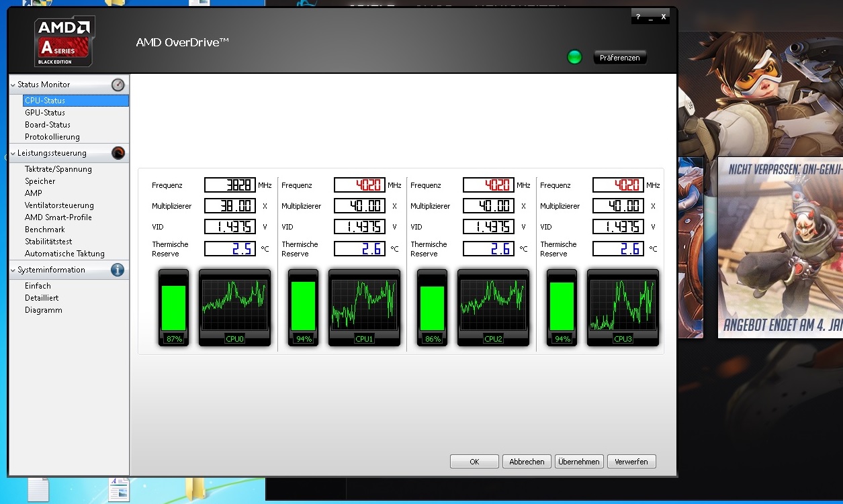This screenshot has height=504, width=843.
Task: Click CPU2 usage bar showing 86%
Action: click(433, 308)
